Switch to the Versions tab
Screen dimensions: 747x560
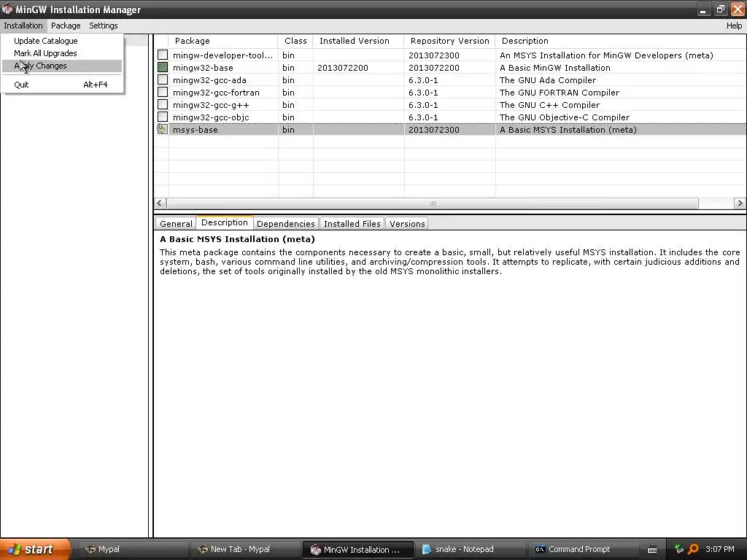(407, 224)
